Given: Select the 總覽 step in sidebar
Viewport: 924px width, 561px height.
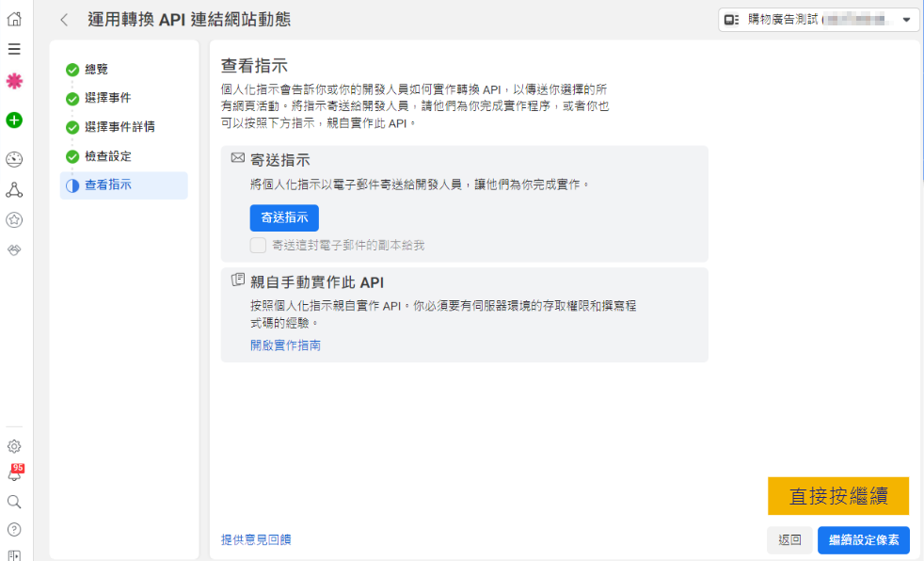Looking at the screenshot, I should (x=96, y=70).
